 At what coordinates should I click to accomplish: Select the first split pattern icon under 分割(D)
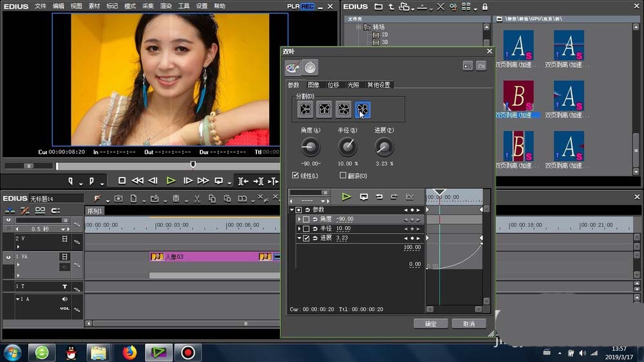pyautogui.click(x=305, y=110)
